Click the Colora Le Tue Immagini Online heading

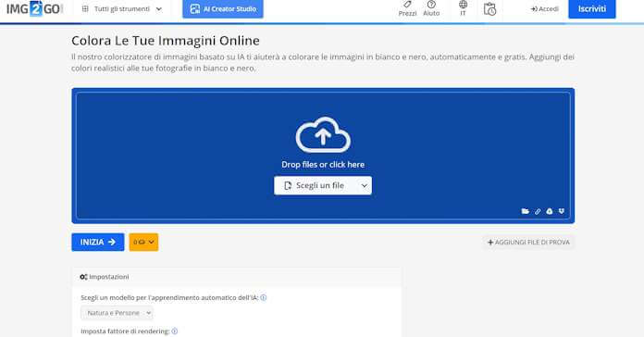coord(166,41)
